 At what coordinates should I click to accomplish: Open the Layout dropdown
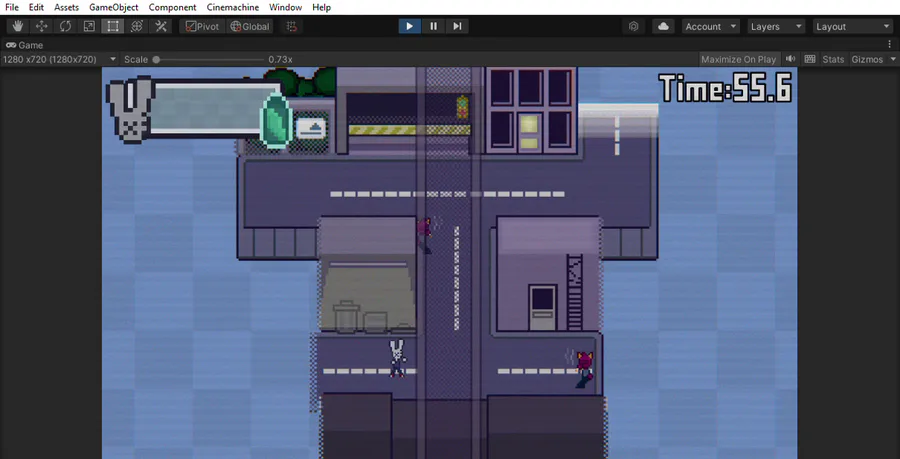pyautogui.click(x=853, y=26)
